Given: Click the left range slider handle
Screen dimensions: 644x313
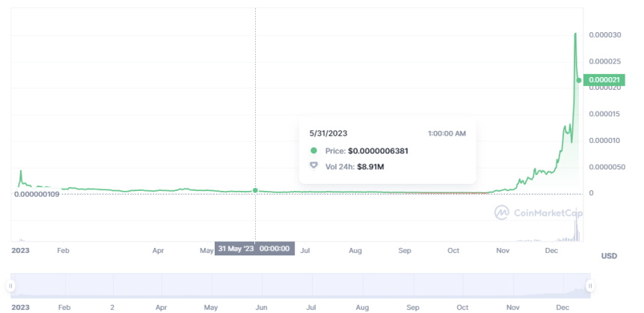Looking at the screenshot, I should (x=11, y=286).
